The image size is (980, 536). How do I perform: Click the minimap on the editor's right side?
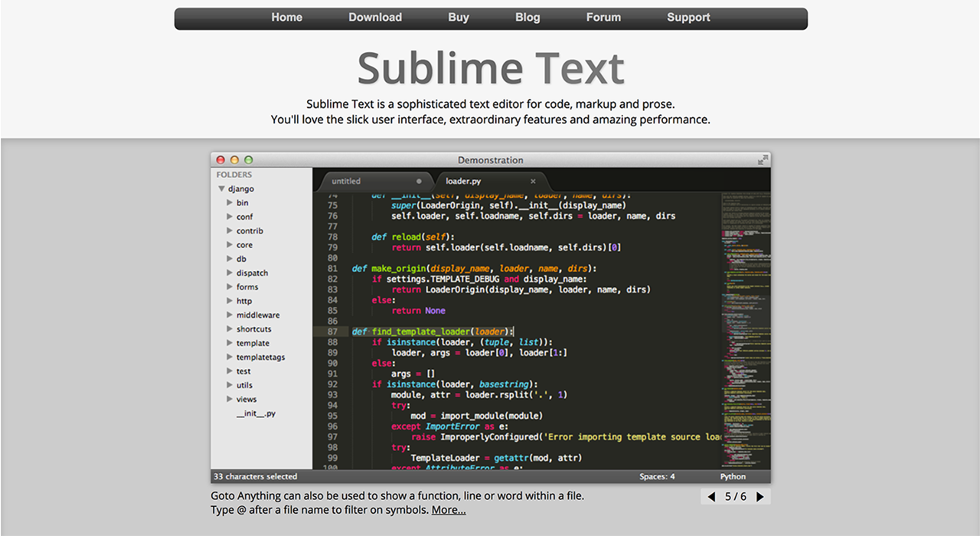(x=746, y=330)
